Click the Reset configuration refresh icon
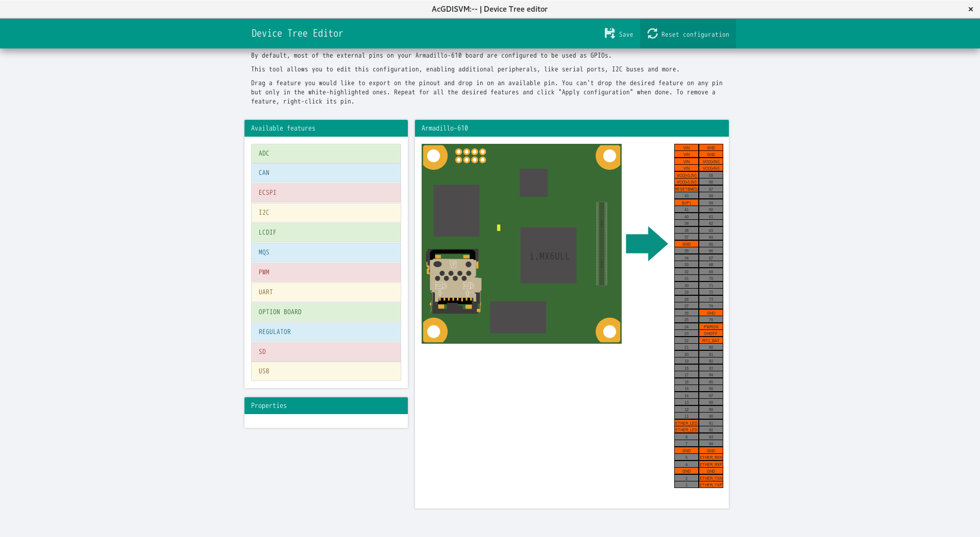980x537 pixels. pos(652,34)
